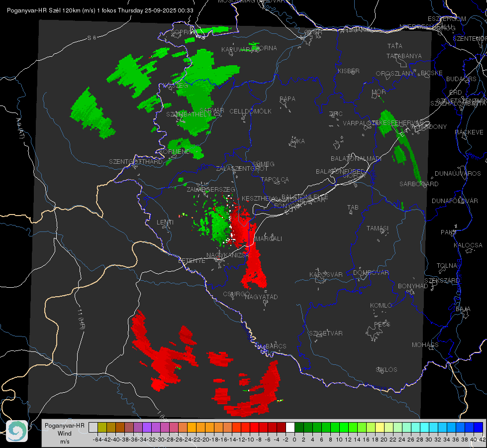This screenshot has width=487, height=448.
Task: Click the KOMLÓ city label
Action: (x=381, y=306)
